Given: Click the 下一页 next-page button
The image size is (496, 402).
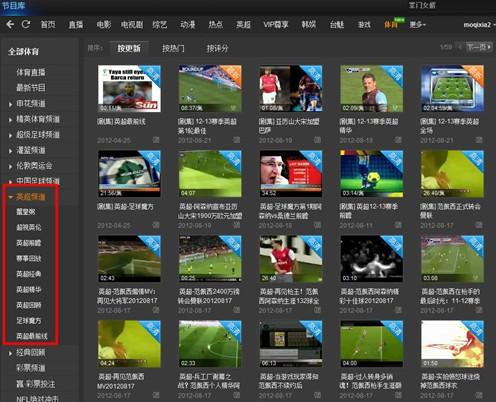Looking at the screenshot, I should click(x=478, y=47).
